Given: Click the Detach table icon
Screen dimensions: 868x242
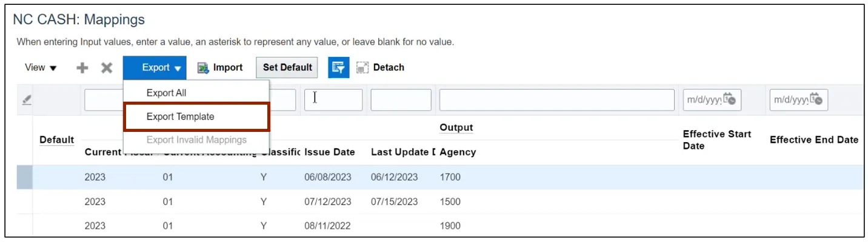Looking at the screenshot, I should [x=363, y=68].
